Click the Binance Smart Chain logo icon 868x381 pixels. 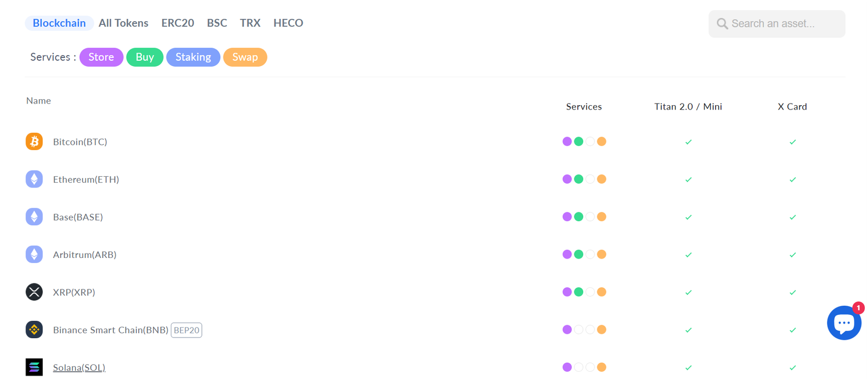34,330
